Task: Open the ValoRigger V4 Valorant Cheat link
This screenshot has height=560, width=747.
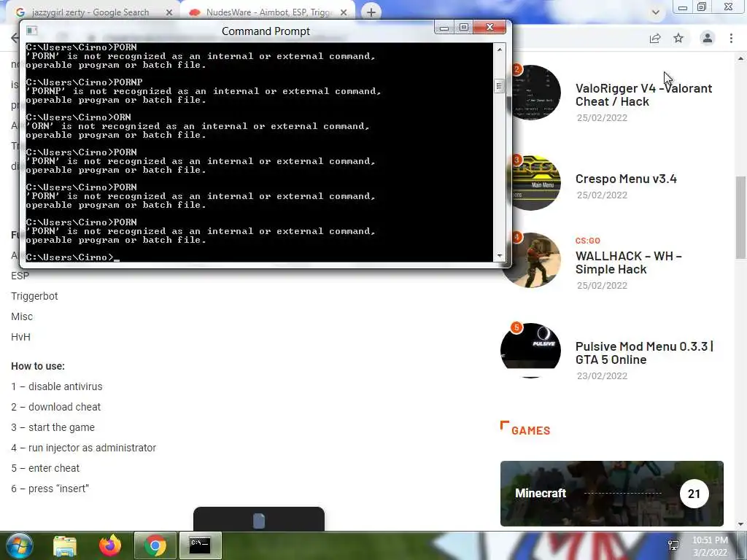Action: coord(643,95)
